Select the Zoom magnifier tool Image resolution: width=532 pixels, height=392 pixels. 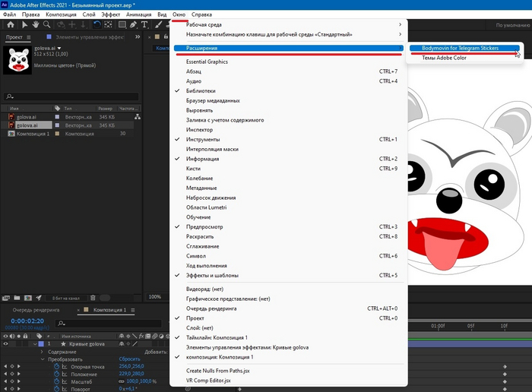47,24
